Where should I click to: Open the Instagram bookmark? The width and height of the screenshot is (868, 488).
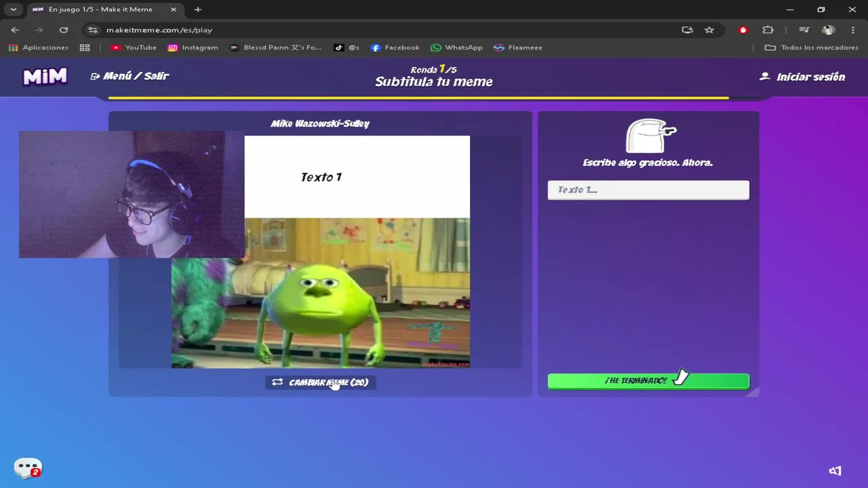point(193,47)
